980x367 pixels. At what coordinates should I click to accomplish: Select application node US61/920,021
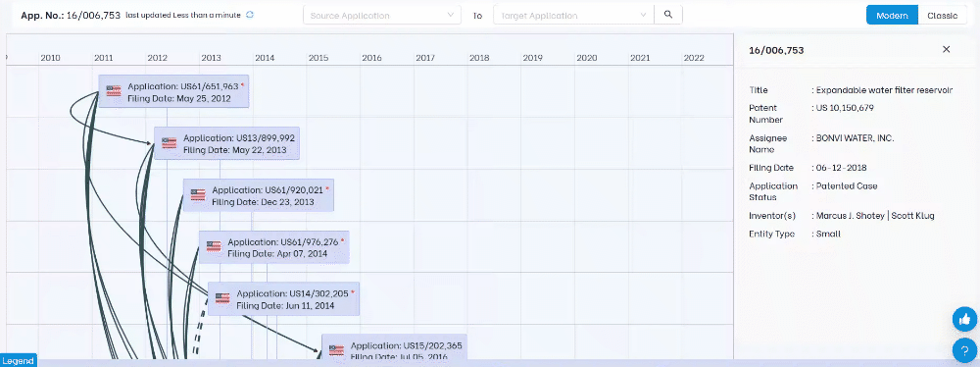[258, 195]
